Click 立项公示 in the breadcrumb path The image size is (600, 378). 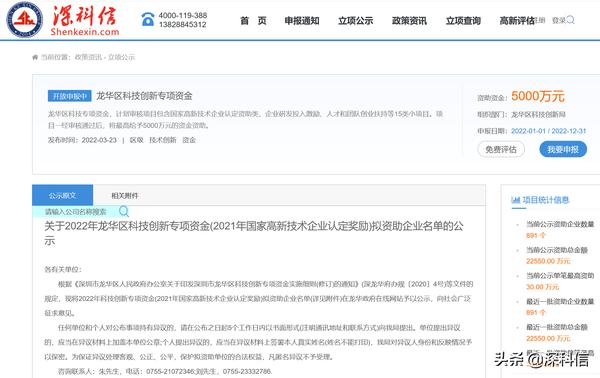click(x=121, y=57)
